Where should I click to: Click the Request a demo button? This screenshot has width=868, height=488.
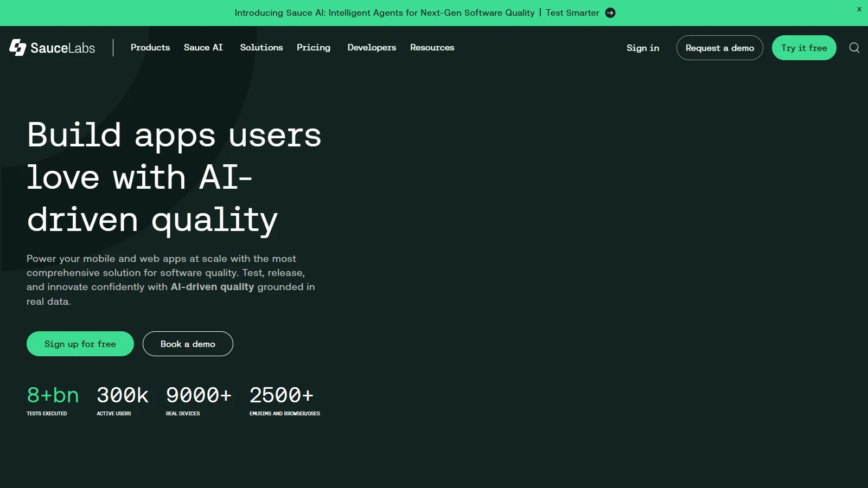(x=720, y=48)
